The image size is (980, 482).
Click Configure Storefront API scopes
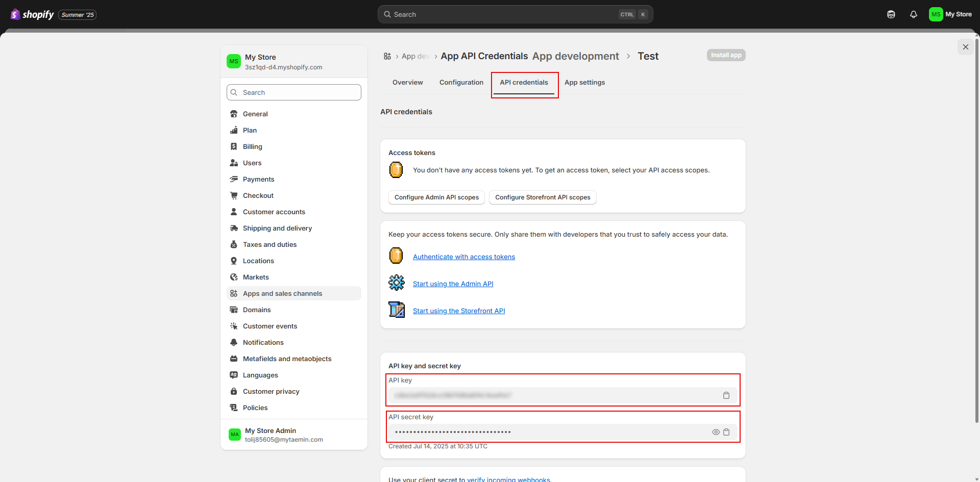click(543, 197)
